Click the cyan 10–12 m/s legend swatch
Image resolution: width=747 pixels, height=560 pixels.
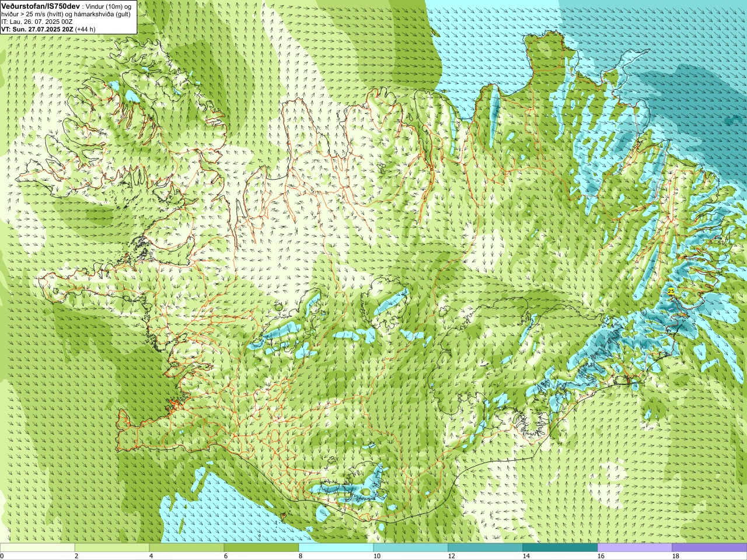(411, 548)
